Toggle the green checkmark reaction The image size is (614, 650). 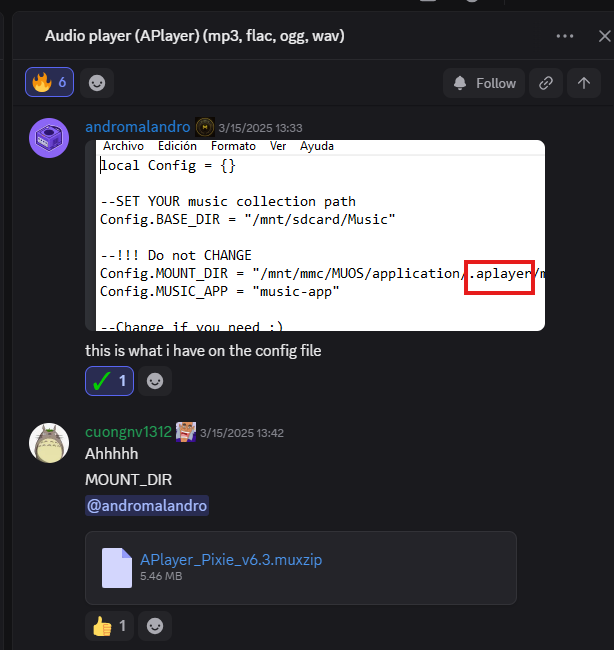click(109, 380)
